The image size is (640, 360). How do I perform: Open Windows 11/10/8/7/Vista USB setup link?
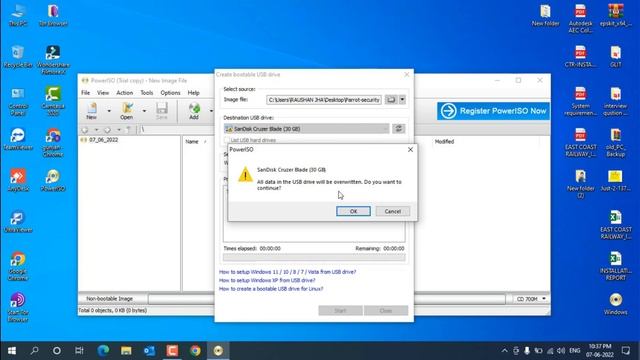coord(287,272)
